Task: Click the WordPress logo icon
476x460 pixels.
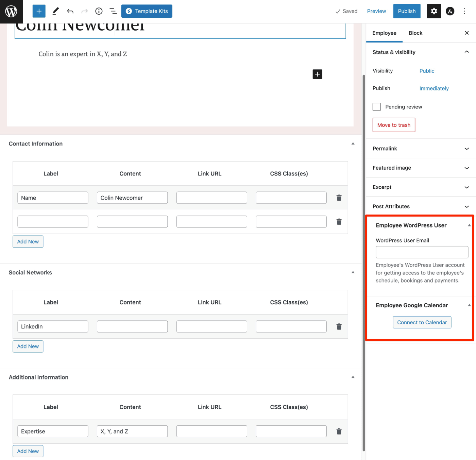Action: click(x=11, y=12)
